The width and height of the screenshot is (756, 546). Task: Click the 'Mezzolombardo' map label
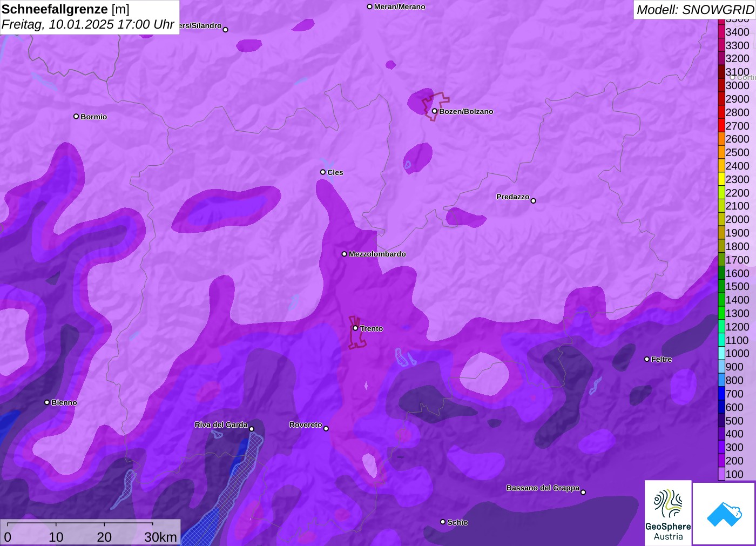click(377, 254)
